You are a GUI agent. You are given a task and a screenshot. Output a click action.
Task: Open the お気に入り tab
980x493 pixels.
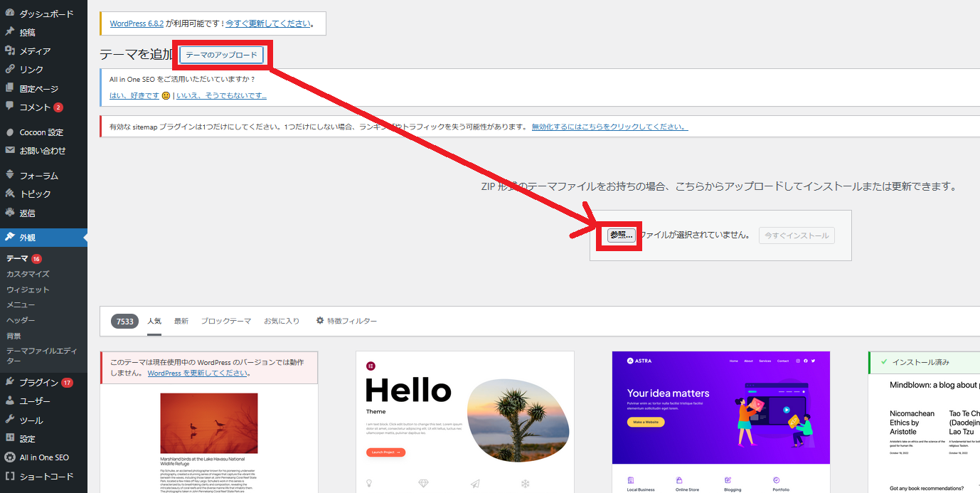tap(282, 322)
